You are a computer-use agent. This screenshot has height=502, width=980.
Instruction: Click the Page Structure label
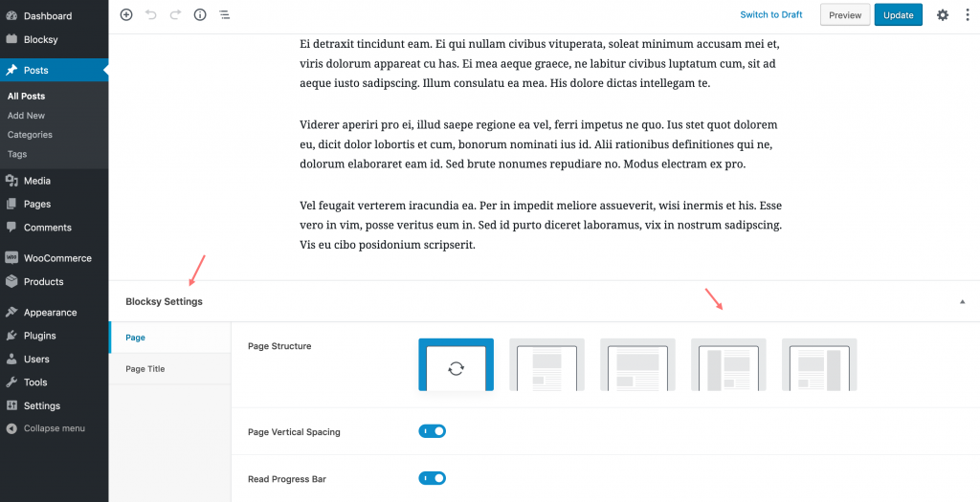pyautogui.click(x=279, y=346)
